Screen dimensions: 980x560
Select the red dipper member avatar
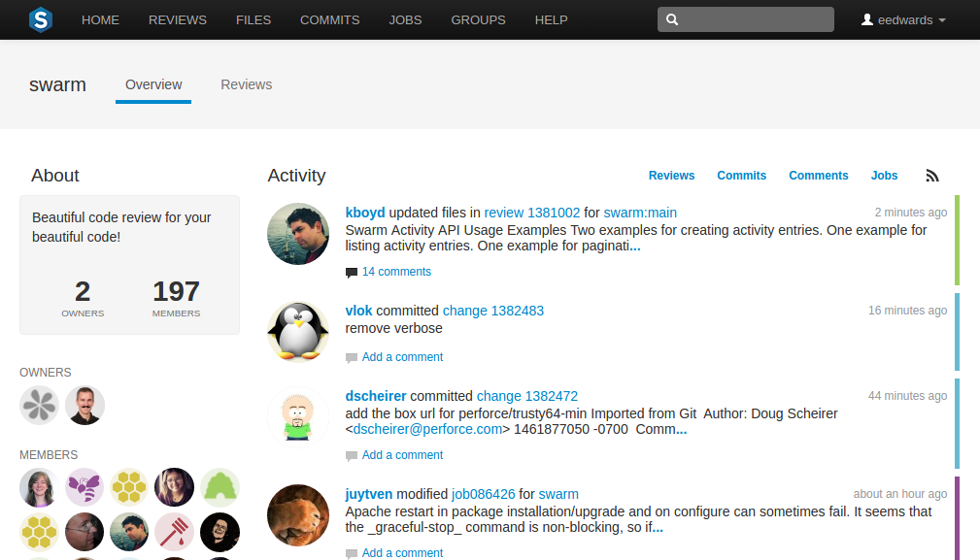click(175, 532)
